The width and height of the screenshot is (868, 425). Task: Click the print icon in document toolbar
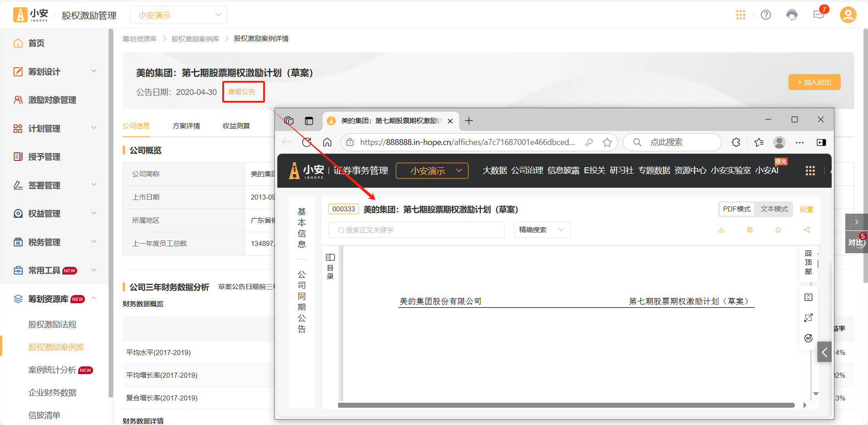750,230
